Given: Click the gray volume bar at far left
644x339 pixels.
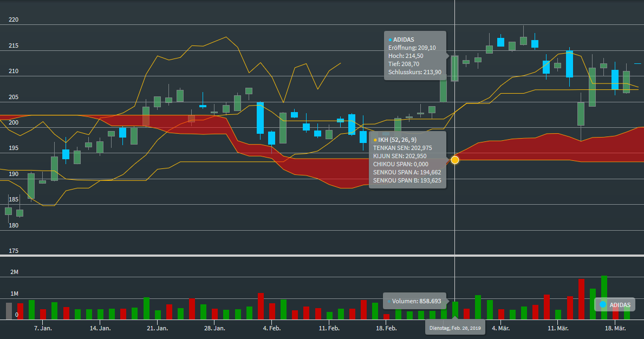Looking at the screenshot, I should [x=9, y=311].
